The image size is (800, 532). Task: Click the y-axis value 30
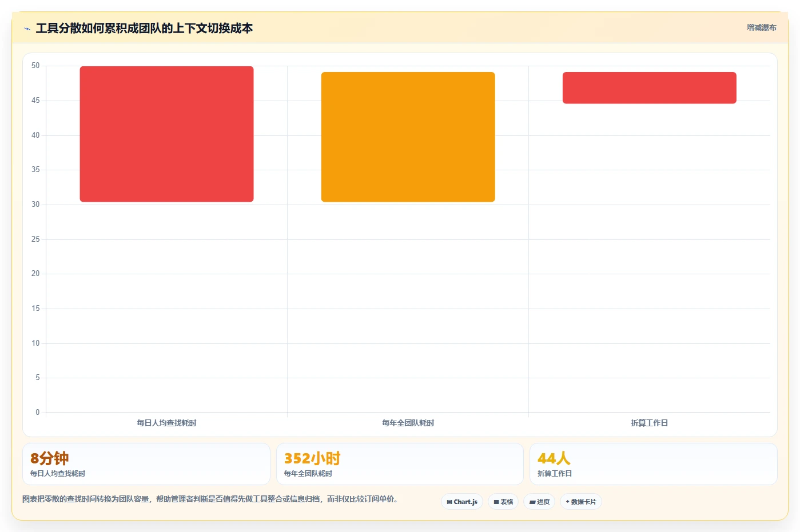point(35,205)
